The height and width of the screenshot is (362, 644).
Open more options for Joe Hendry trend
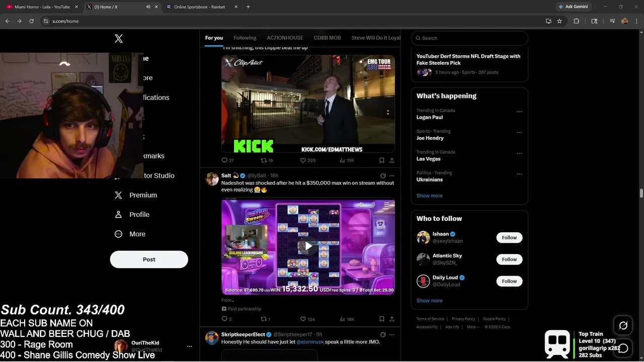519,133
